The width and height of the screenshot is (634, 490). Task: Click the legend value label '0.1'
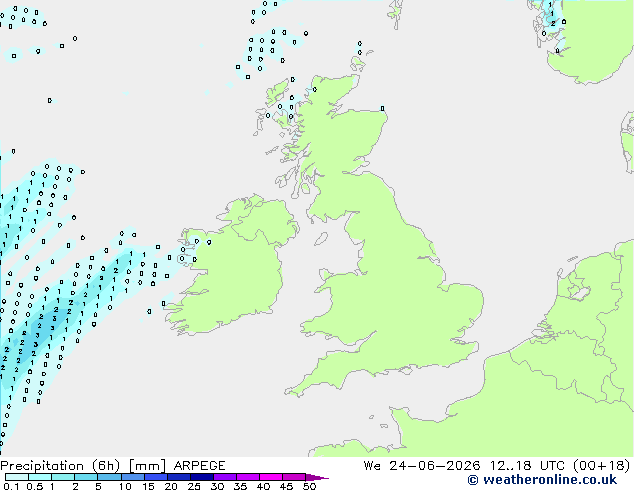11,486
